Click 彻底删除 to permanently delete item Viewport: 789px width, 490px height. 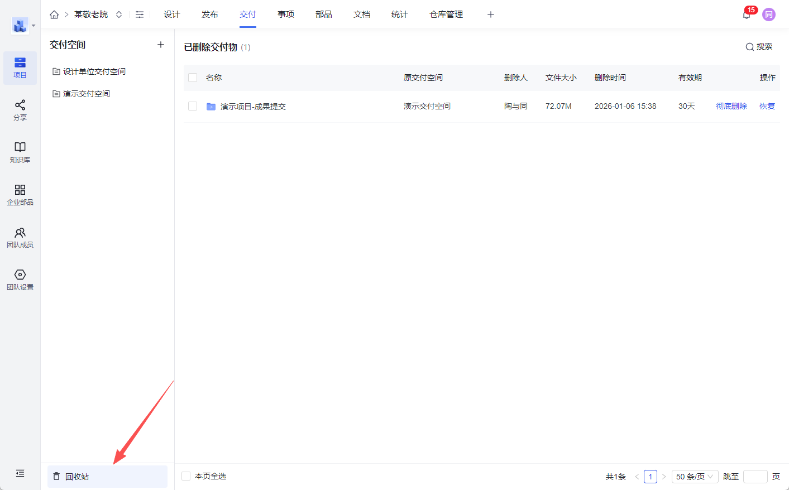731,106
